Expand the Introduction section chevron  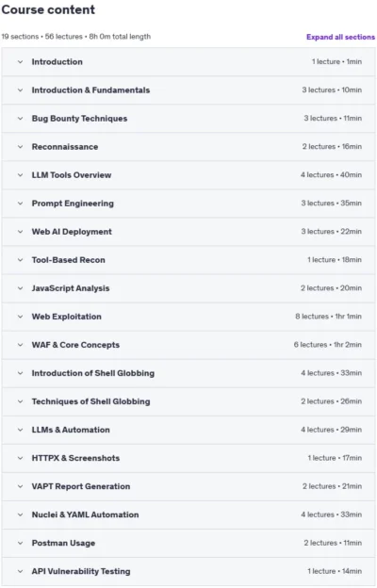click(x=20, y=62)
